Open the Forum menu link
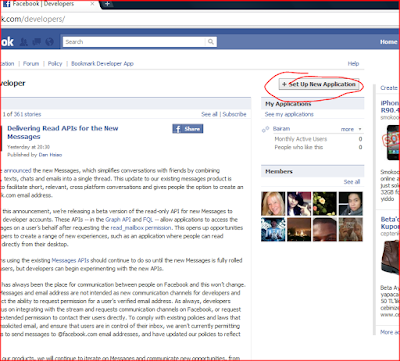 pyautogui.click(x=31, y=64)
